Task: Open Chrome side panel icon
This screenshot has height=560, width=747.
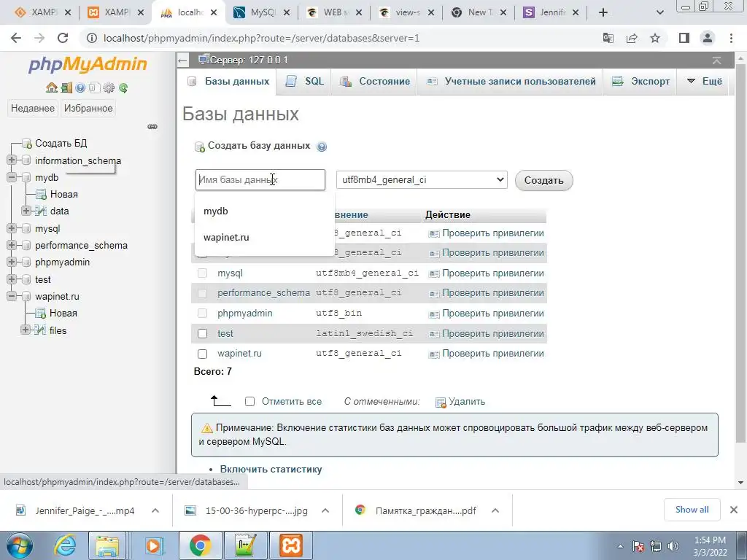Action: [684, 38]
